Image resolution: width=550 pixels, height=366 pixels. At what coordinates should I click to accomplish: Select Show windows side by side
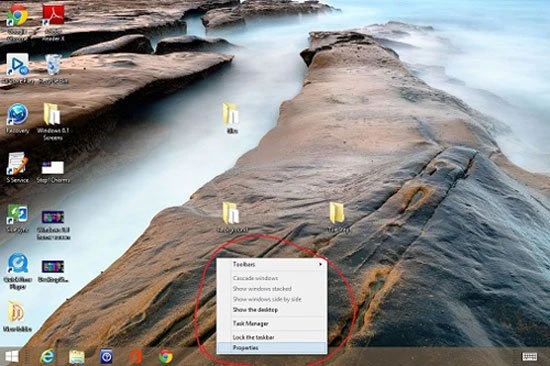(x=272, y=299)
